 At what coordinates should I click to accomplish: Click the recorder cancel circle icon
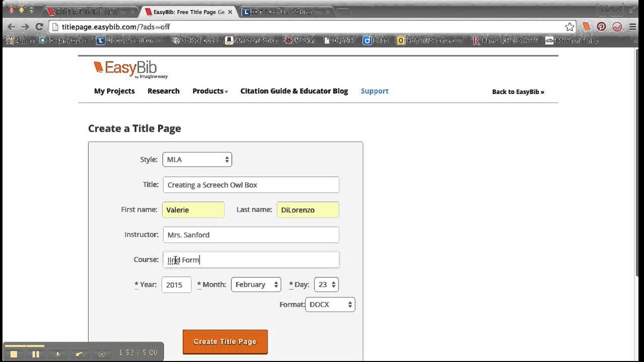tap(102, 354)
